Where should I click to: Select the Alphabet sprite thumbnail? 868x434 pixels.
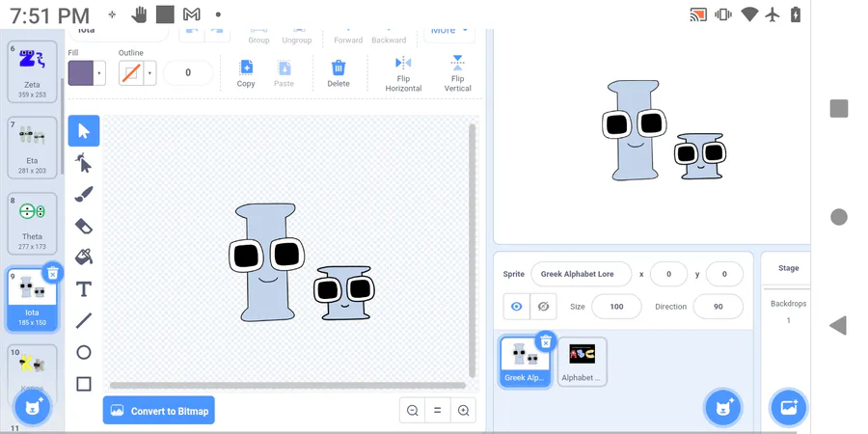582,362
